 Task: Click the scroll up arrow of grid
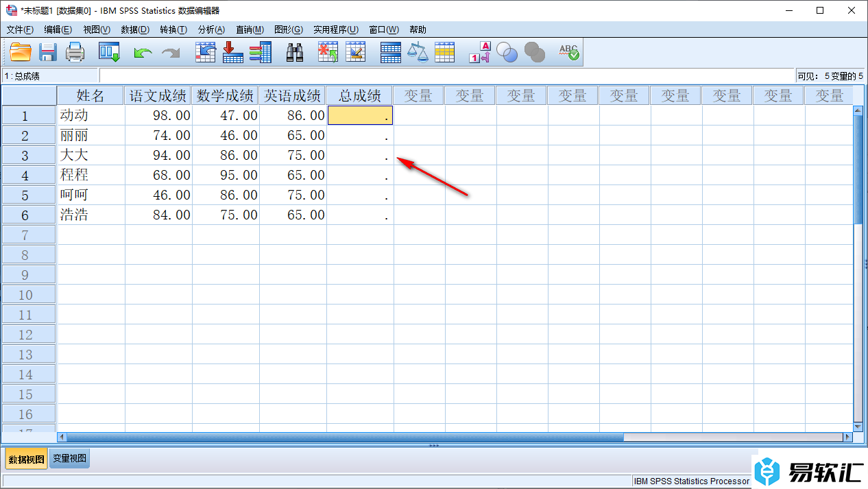point(858,110)
